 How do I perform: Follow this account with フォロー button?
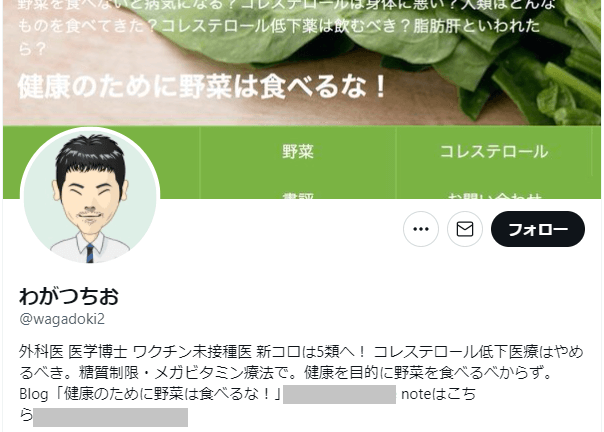(x=538, y=229)
